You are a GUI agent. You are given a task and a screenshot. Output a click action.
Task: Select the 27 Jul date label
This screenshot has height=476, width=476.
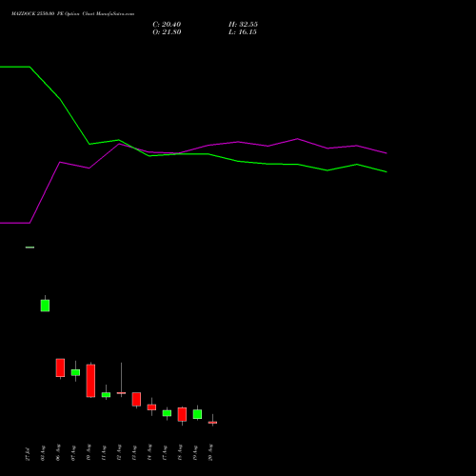point(28,454)
